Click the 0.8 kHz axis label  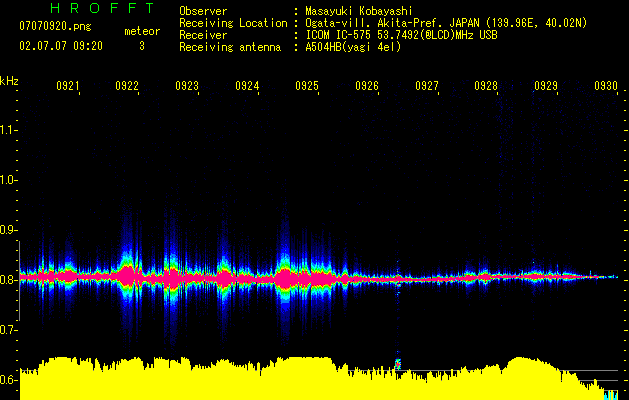[x=7, y=280]
